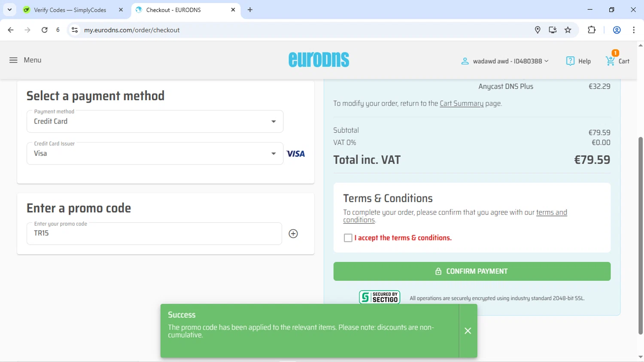The width and height of the screenshot is (644, 362).
Task: Click the Visa card logo
Action: (x=296, y=154)
